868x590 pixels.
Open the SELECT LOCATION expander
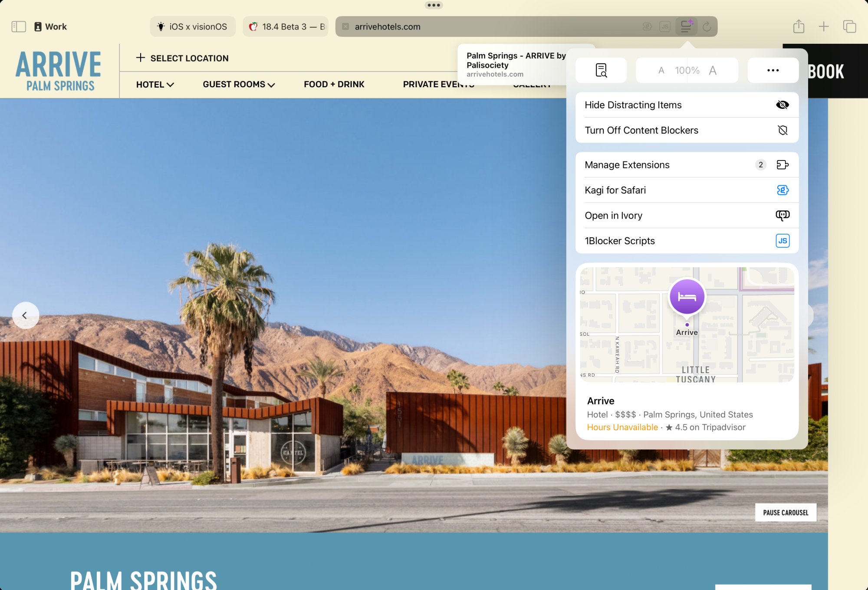coord(182,58)
